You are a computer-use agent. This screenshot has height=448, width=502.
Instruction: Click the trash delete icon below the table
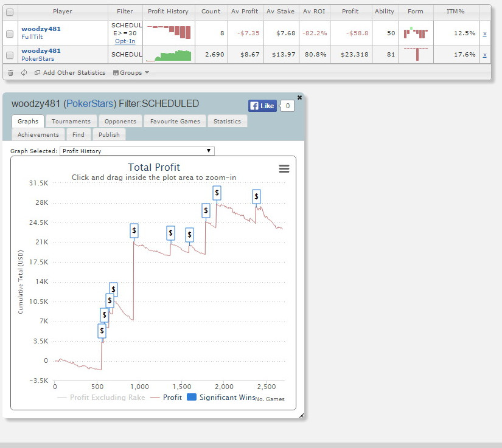pyautogui.click(x=10, y=73)
